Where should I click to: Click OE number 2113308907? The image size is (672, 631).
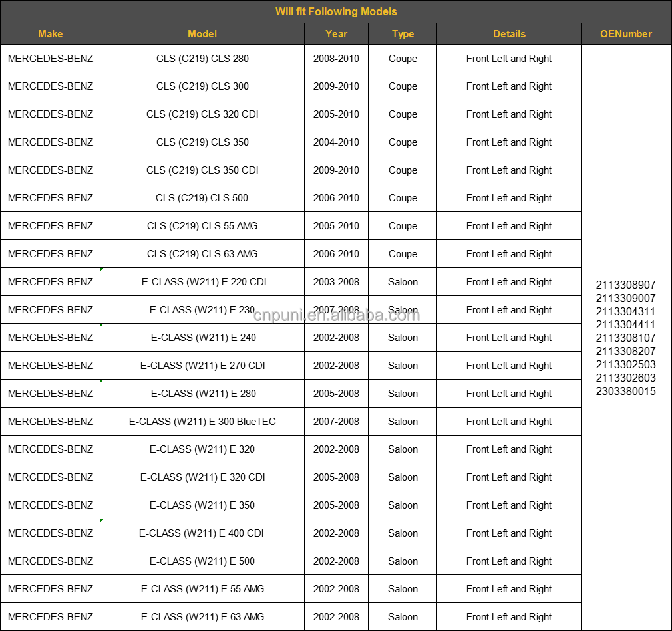click(625, 285)
